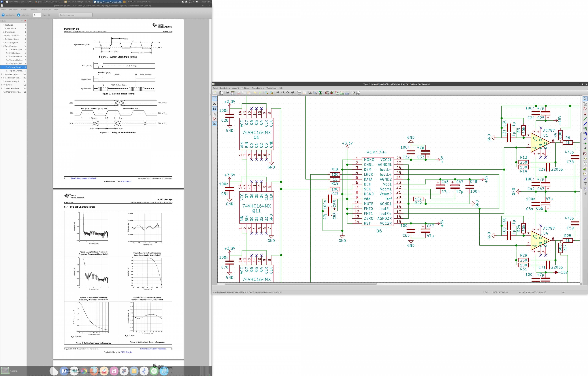This screenshot has width=588, height=376.
Task: Click the Annotate schematic components icon
Action: click(x=327, y=93)
